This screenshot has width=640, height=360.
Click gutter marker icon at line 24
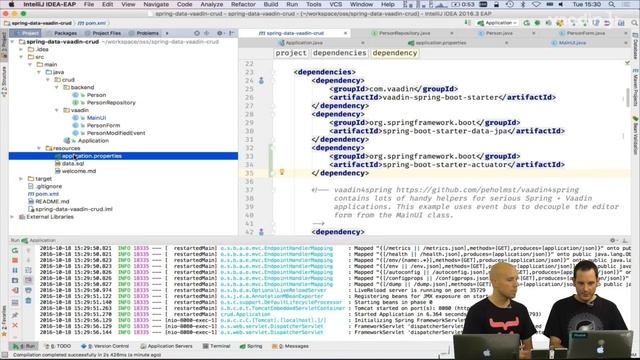point(261,80)
